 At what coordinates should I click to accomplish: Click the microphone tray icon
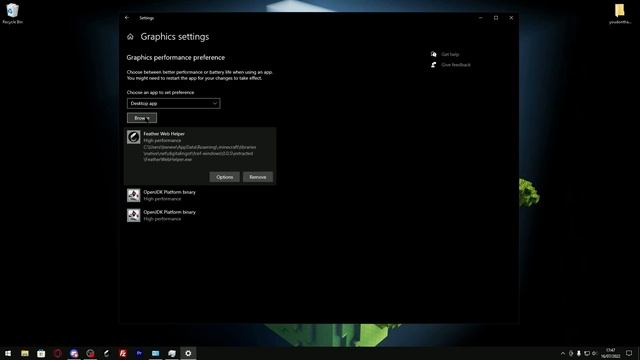coord(579,353)
